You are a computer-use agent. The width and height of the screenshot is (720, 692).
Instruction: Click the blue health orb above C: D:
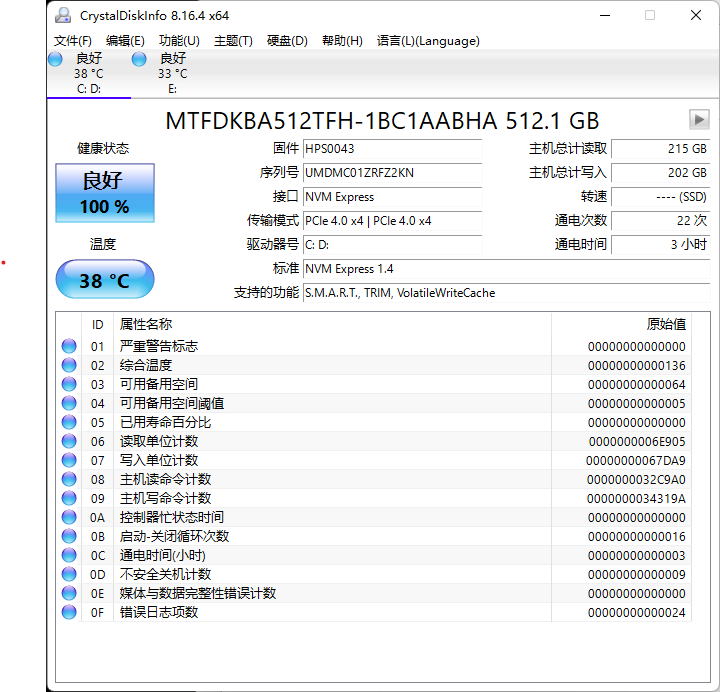[55, 59]
